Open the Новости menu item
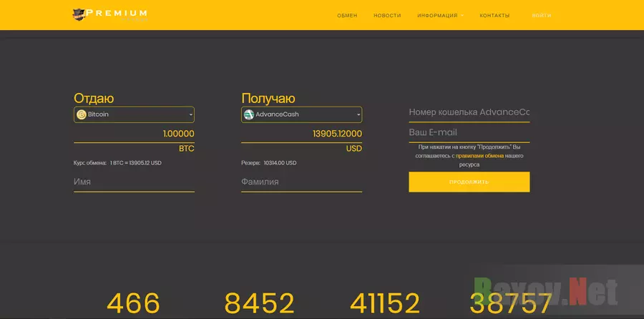Viewport: 644px width, 319px height. 387,16
